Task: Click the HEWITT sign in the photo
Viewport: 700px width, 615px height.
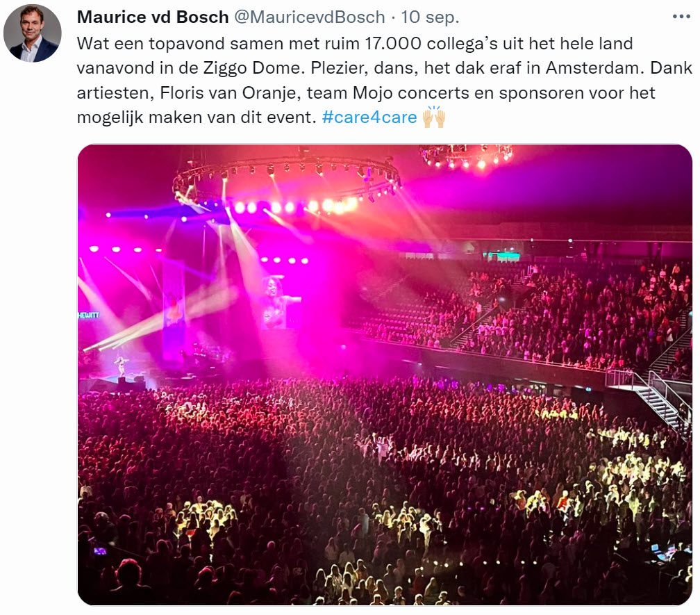Action: [x=88, y=315]
